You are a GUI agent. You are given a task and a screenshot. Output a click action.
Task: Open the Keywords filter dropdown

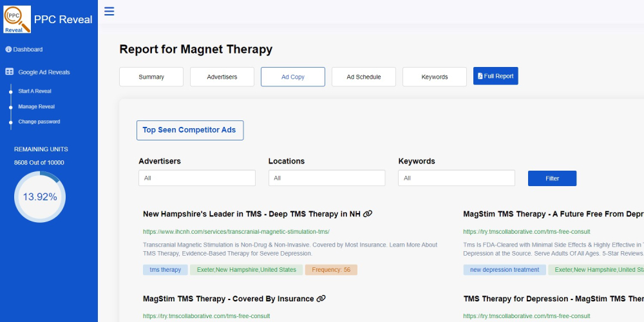[457, 178]
